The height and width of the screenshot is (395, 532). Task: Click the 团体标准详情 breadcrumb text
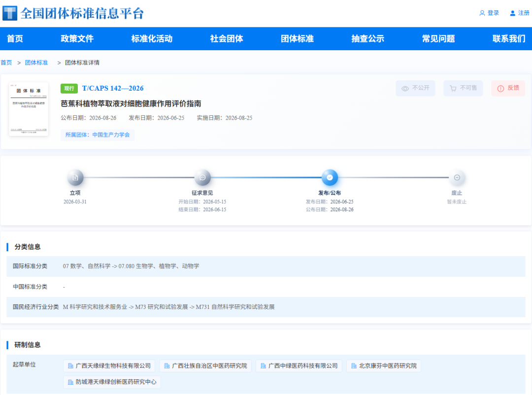pyautogui.click(x=82, y=63)
